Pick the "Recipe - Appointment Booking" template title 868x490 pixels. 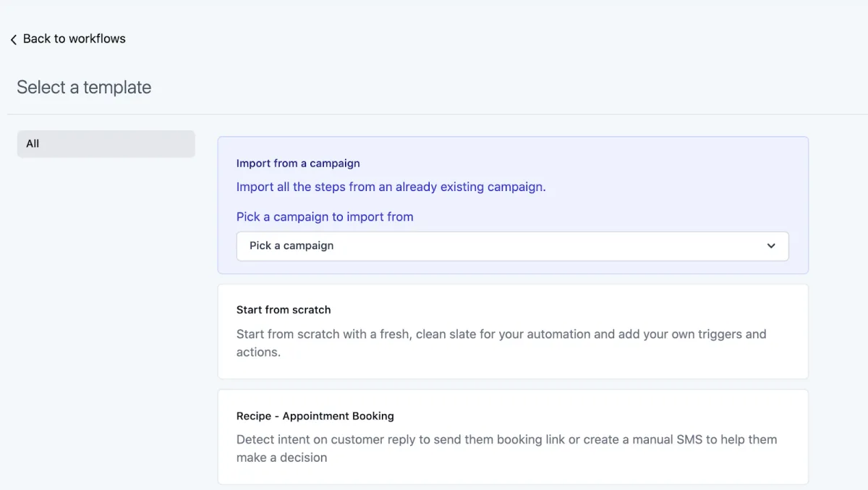coord(315,416)
